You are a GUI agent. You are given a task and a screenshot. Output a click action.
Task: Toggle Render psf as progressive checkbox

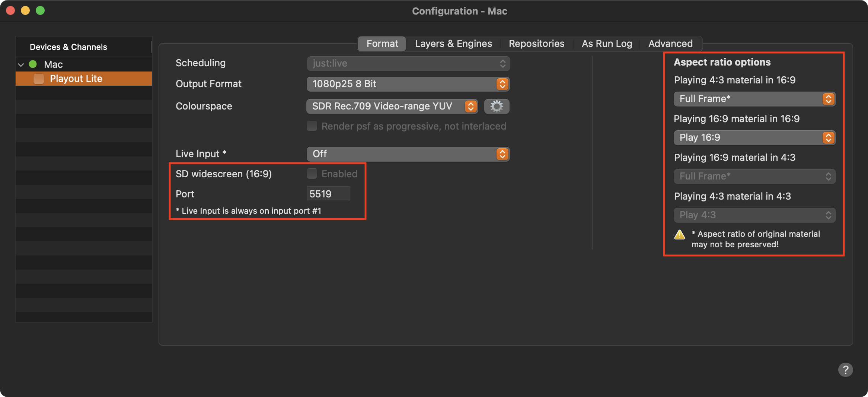312,126
